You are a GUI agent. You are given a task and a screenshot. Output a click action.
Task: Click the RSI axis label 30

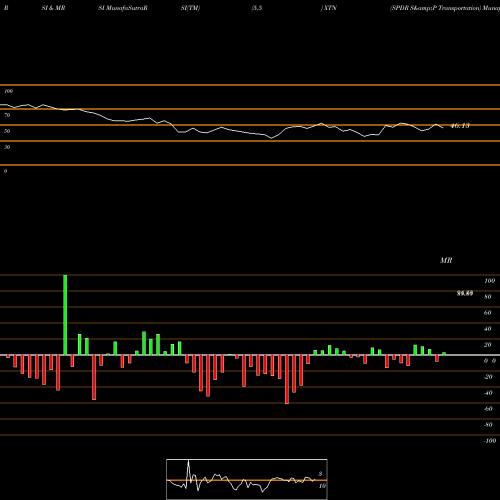(x=7, y=147)
